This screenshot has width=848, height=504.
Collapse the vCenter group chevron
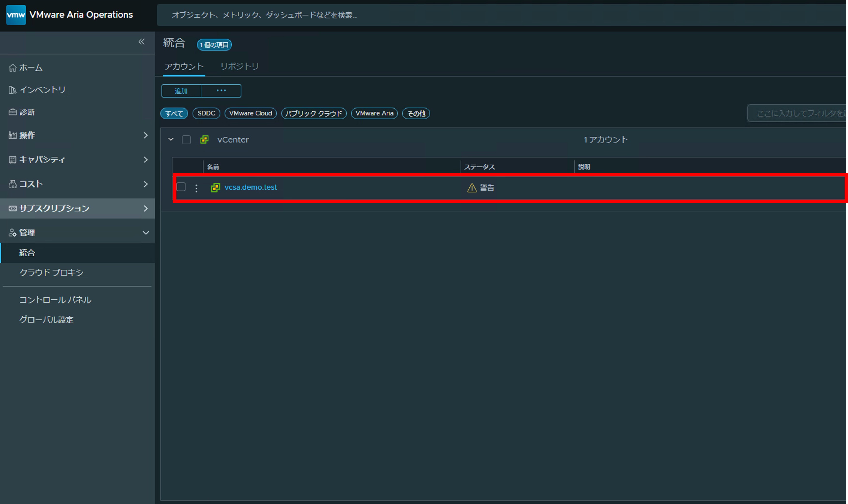pos(171,139)
